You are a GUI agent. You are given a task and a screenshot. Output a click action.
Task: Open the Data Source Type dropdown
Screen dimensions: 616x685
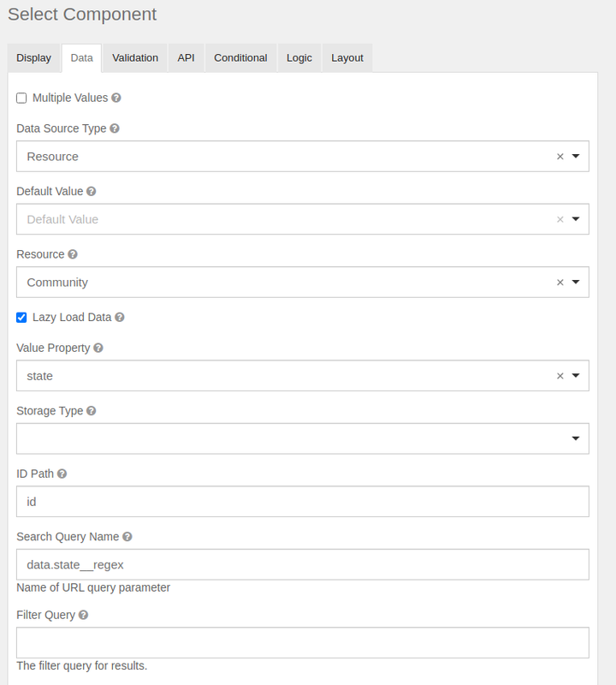tap(303, 157)
